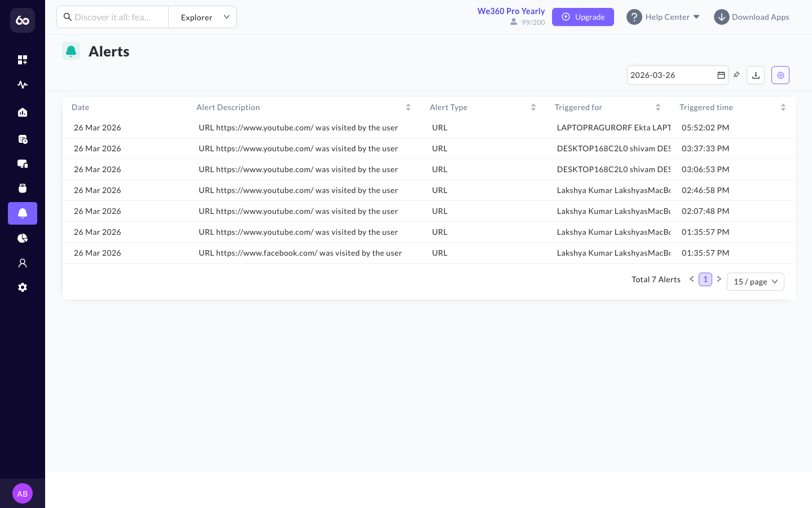Sort by Alert Description column
This screenshot has width=812, height=508.
(408, 107)
